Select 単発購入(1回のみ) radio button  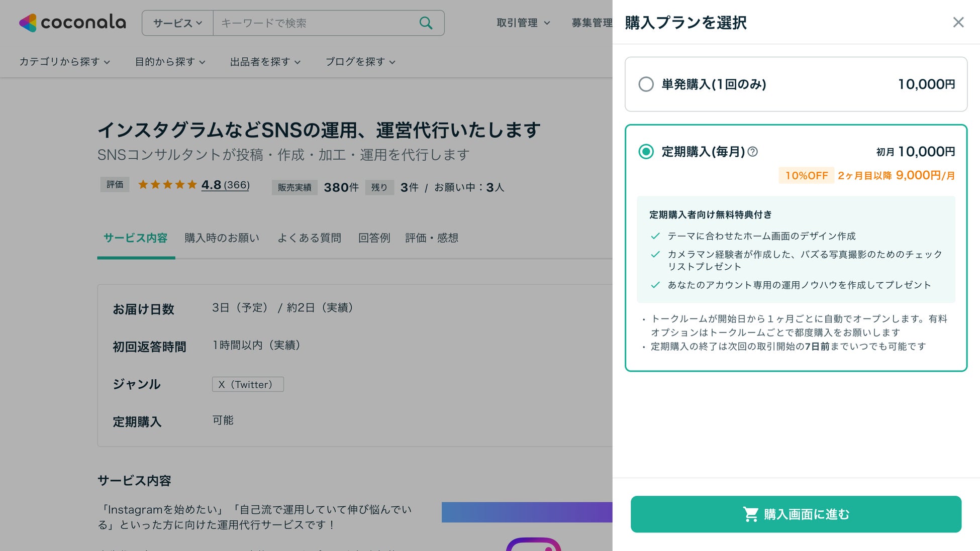[x=646, y=84]
